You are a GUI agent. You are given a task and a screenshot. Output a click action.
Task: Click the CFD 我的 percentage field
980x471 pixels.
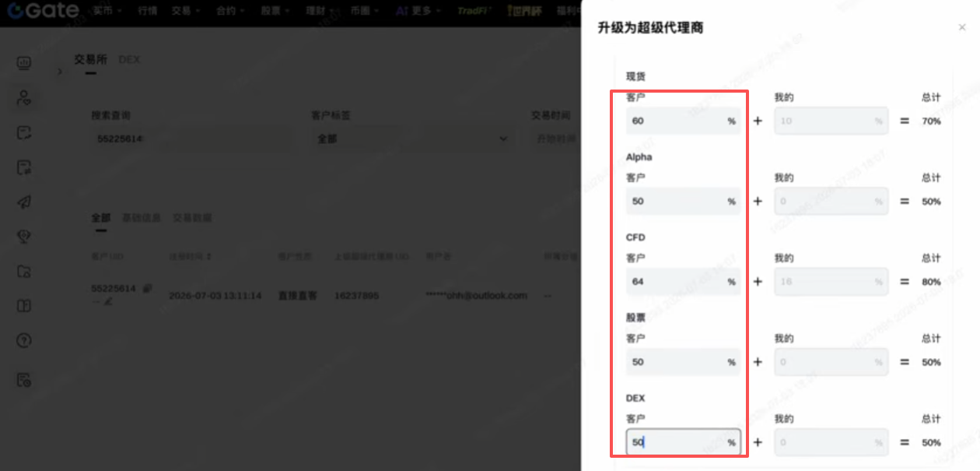point(831,281)
